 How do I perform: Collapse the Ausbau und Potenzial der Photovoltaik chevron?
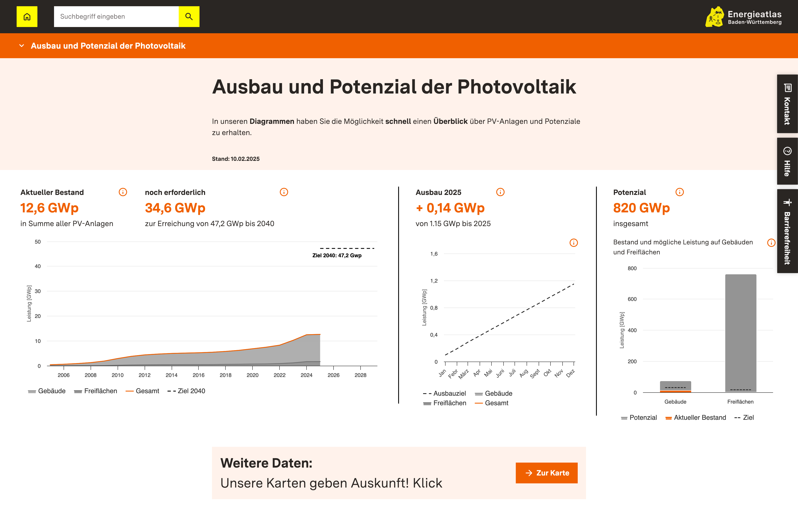pyautogui.click(x=22, y=46)
